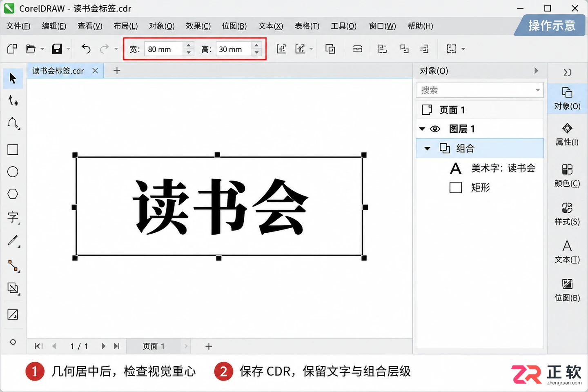Select the Shape edit tool

pos(13,100)
